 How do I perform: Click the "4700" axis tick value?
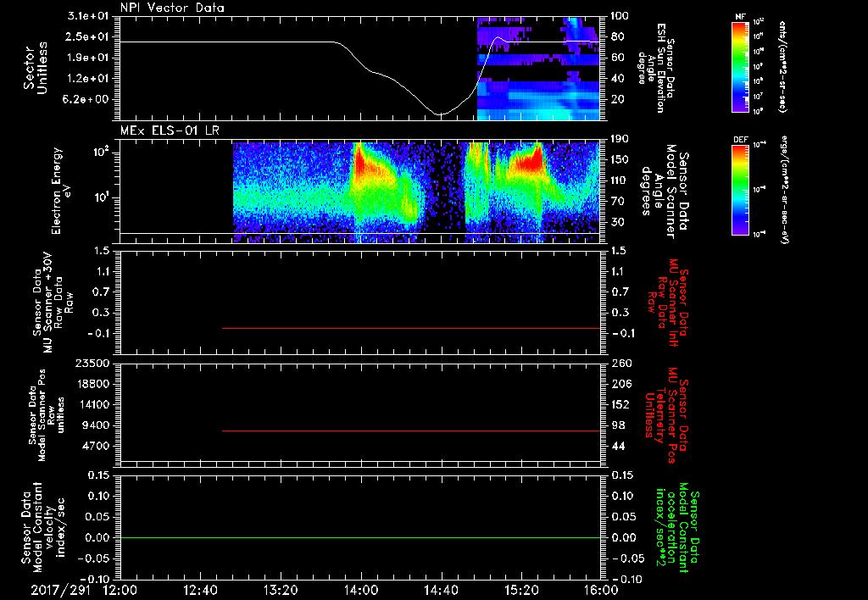coord(95,446)
